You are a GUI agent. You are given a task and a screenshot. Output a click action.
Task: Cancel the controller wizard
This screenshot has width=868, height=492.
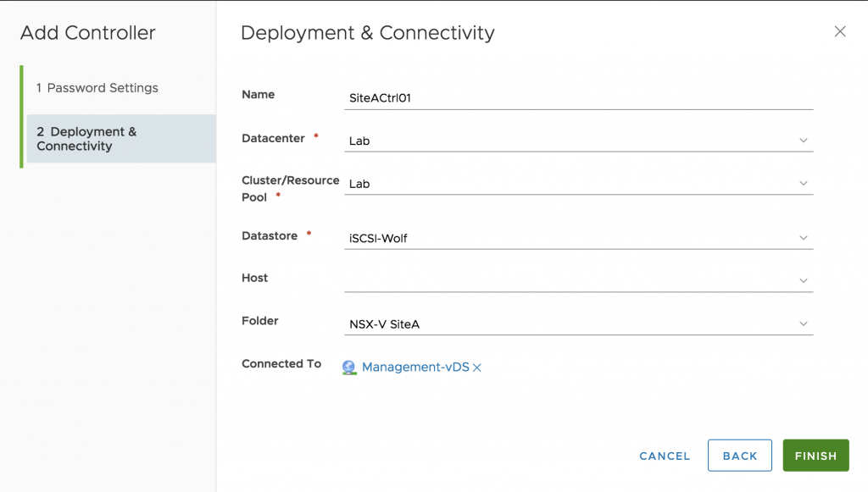click(665, 456)
